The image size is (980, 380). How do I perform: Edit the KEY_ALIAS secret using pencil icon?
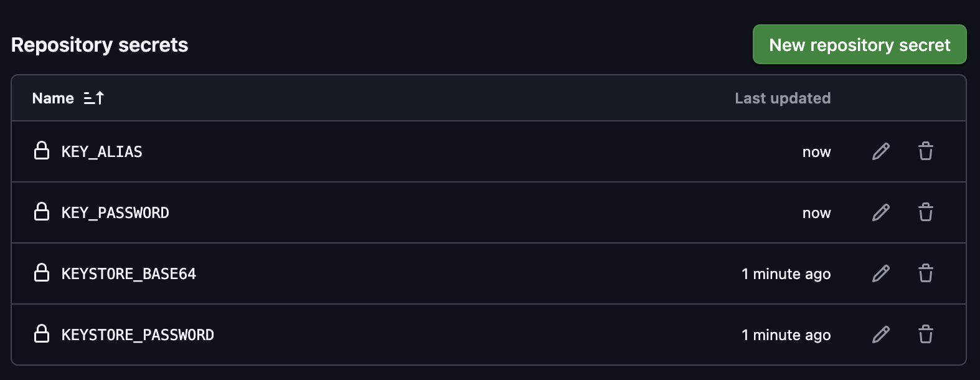click(880, 151)
